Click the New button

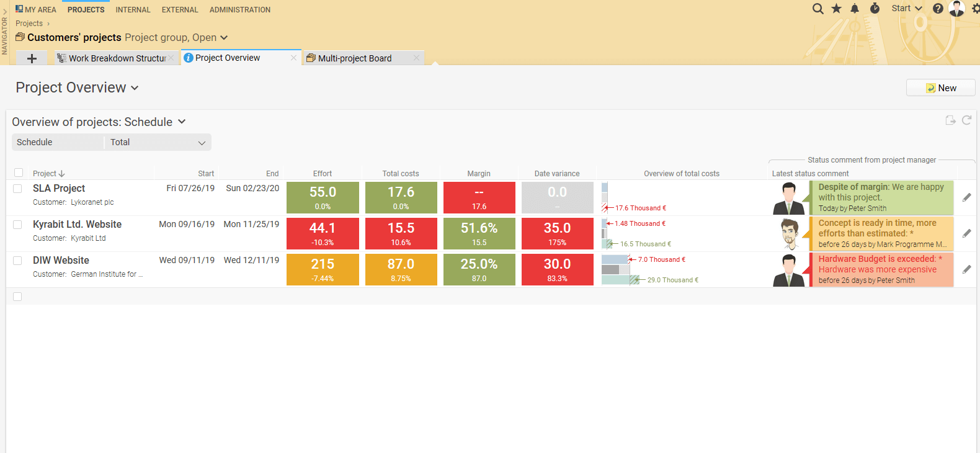(x=940, y=88)
